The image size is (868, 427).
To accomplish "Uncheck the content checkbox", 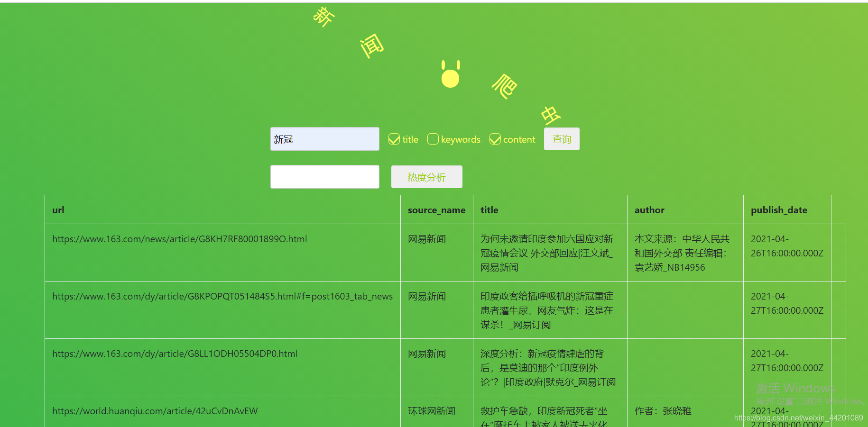I will pyautogui.click(x=495, y=139).
